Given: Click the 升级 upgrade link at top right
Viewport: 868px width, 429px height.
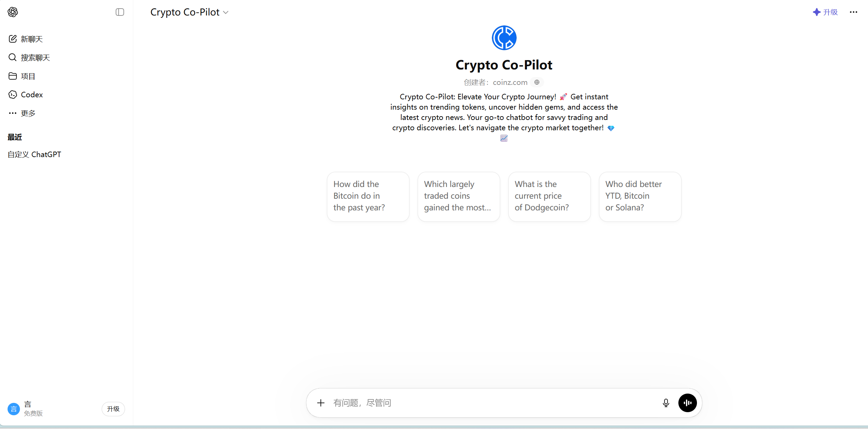Looking at the screenshot, I should [825, 12].
